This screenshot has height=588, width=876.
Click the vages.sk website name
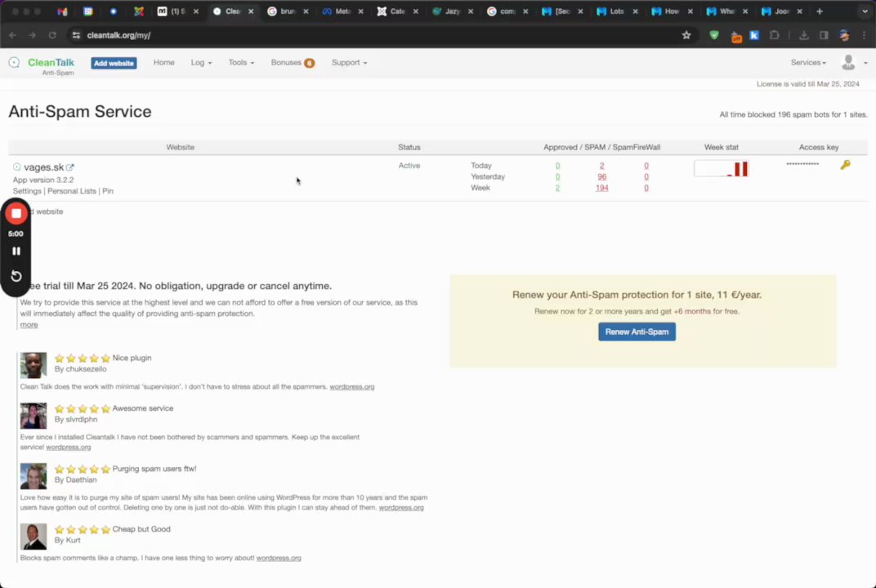(43, 167)
